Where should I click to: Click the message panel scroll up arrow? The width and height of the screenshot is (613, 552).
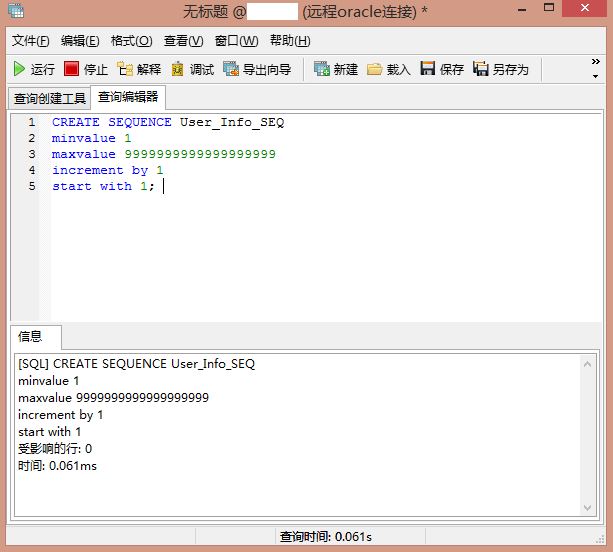(x=587, y=364)
